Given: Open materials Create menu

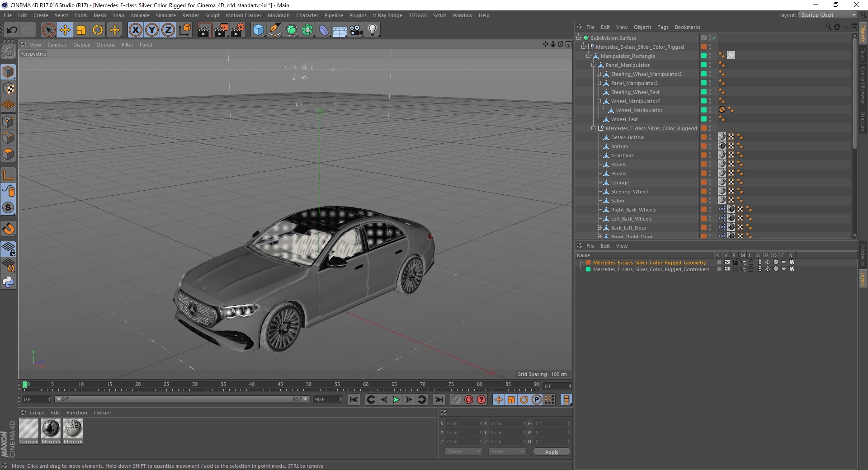Looking at the screenshot, I should point(37,413).
